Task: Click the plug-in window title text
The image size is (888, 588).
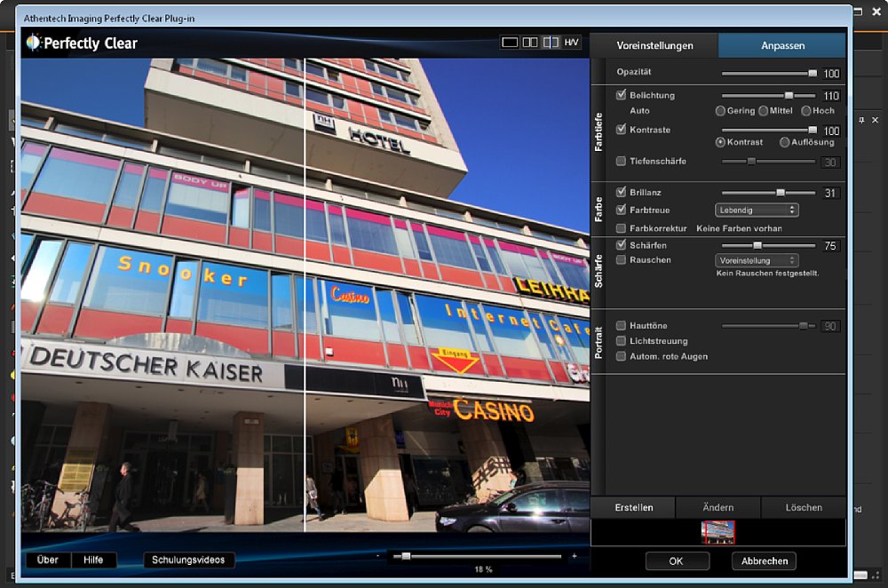Action: tap(109, 18)
